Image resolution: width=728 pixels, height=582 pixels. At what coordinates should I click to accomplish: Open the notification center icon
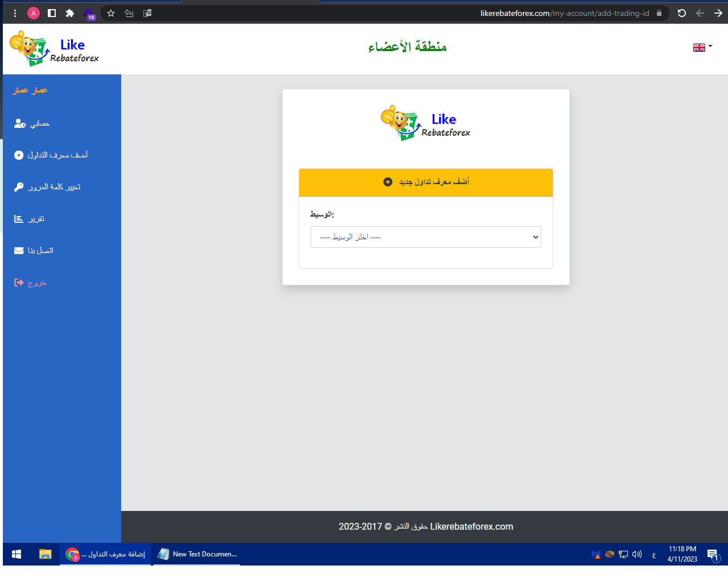coord(713,555)
